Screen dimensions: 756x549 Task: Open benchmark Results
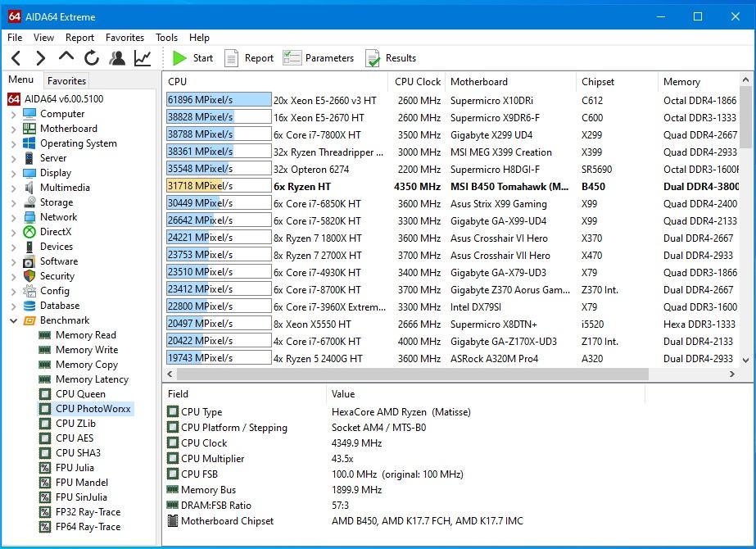pyautogui.click(x=391, y=58)
